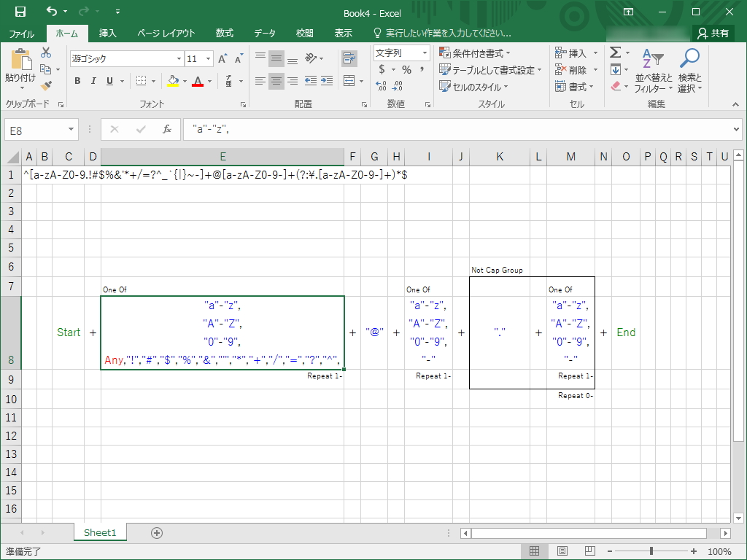Viewport: 747px width, 560px height.
Task: Switch to the Page Layout tab
Action: tap(166, 34)
